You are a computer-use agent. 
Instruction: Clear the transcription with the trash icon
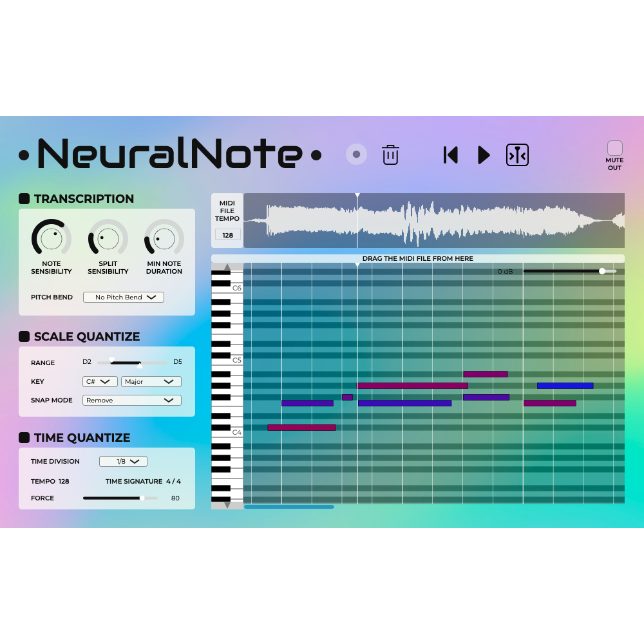pyautogui.click(x=390, y=155)
